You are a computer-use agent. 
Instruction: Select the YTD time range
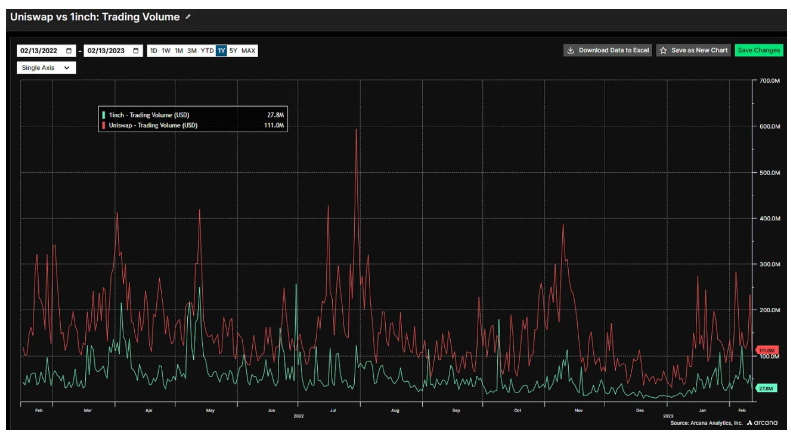point(207,50)
